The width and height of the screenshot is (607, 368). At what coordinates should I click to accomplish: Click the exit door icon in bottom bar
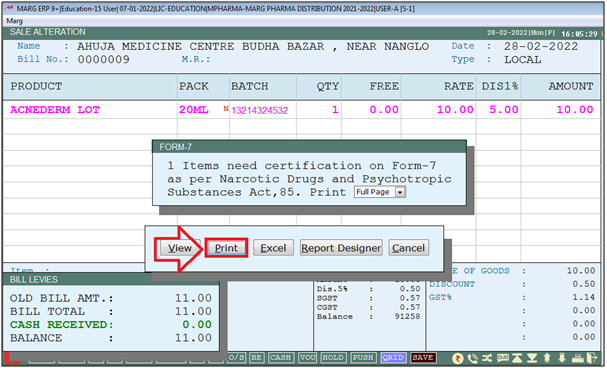click(592, 358)
